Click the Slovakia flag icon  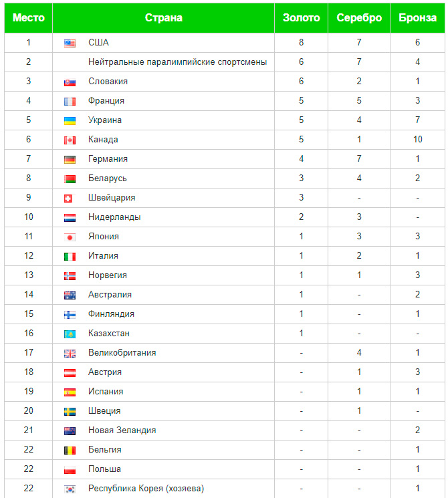click(70, 82)
